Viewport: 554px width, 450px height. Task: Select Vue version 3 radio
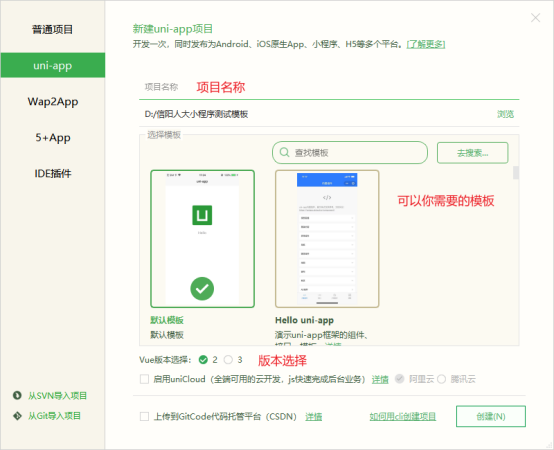(228, 360)
